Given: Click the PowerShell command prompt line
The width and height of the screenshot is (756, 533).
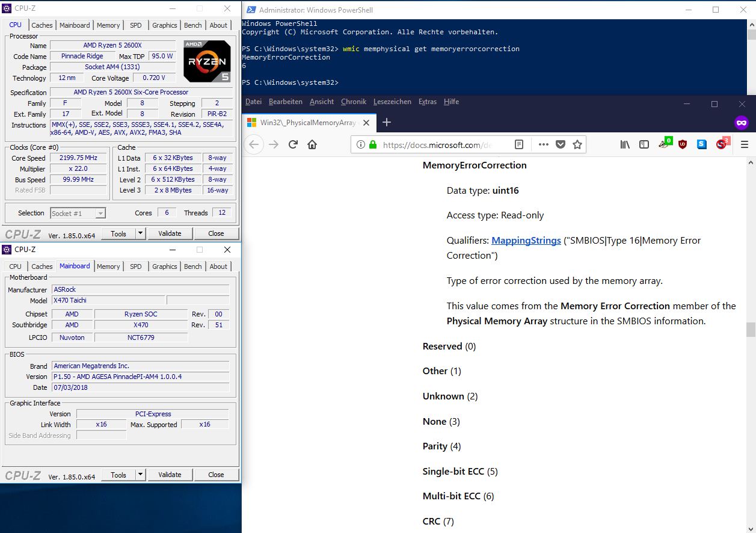Looking at the screenshot, I should point(290,82).
